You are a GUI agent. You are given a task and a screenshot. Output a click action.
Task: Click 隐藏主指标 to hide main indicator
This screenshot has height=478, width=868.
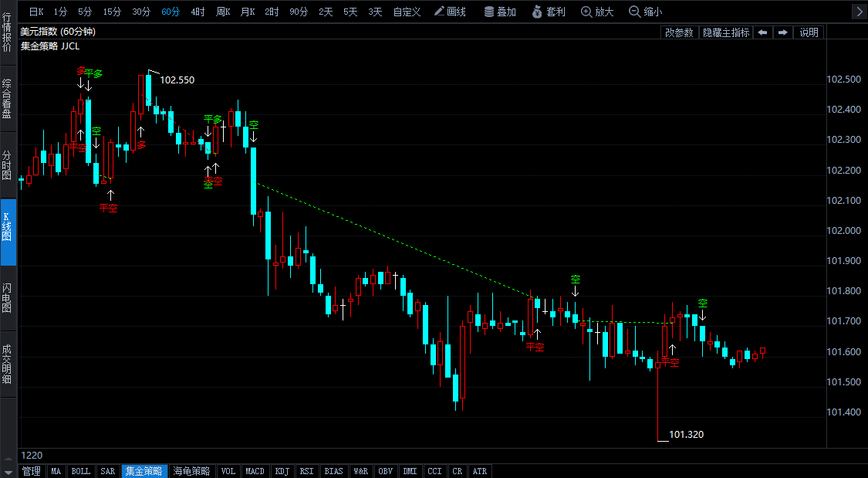coord(726,32)
